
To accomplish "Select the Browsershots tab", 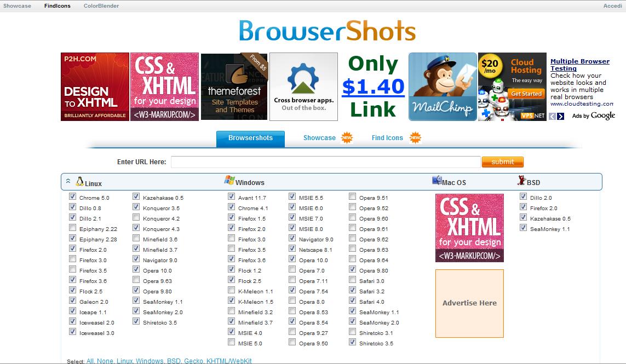I will [250, 138].
